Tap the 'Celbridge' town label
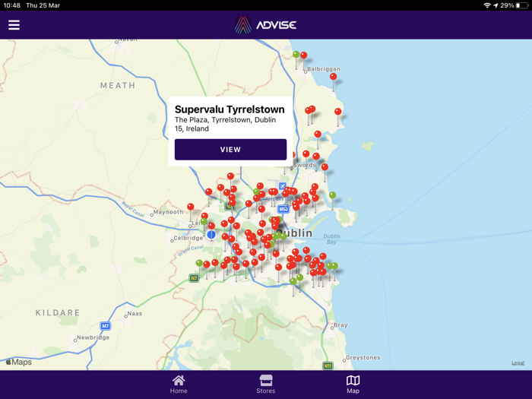532x399 pixels. point(188,238)
